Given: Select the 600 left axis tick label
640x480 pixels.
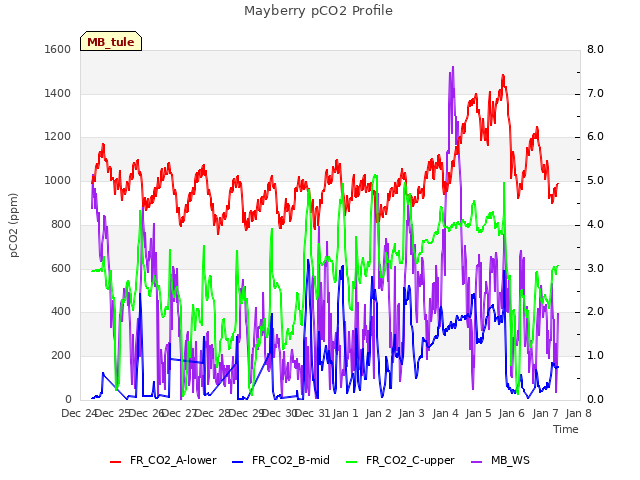Looking at the screenshot, I should point(61,268).
